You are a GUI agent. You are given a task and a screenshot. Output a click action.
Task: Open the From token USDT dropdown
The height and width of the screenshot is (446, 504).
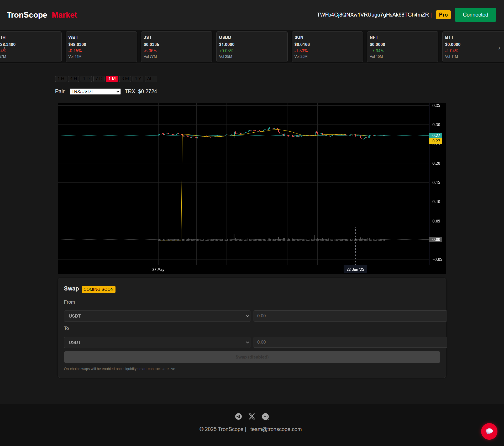tap(157, 316)
